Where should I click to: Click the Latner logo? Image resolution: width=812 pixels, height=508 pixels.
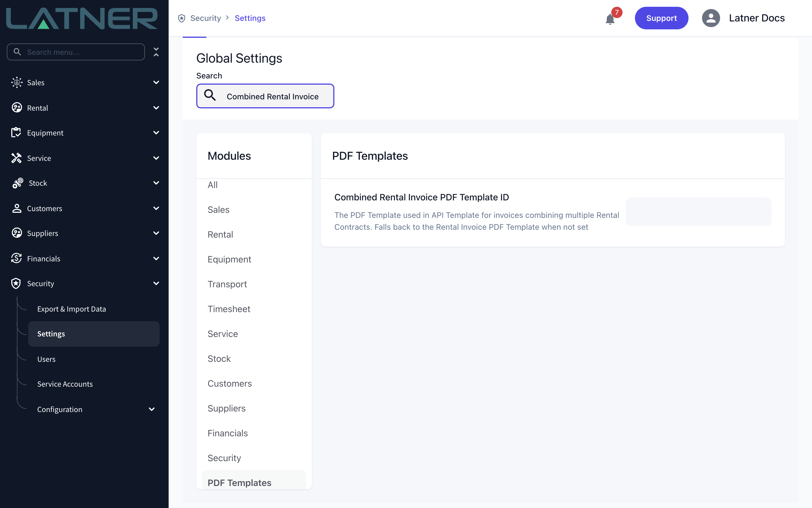(x=82, y=18)
